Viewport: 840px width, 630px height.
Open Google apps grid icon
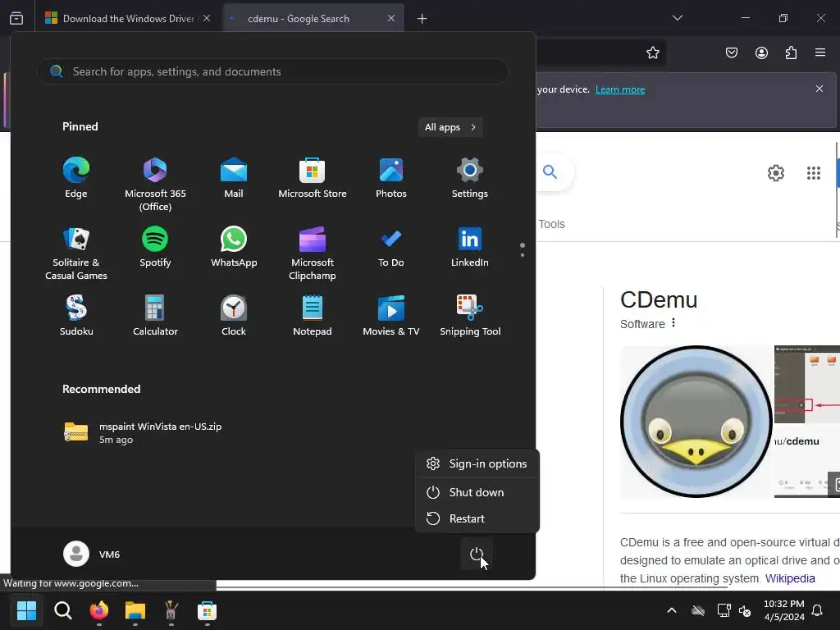tap(813, 172)
